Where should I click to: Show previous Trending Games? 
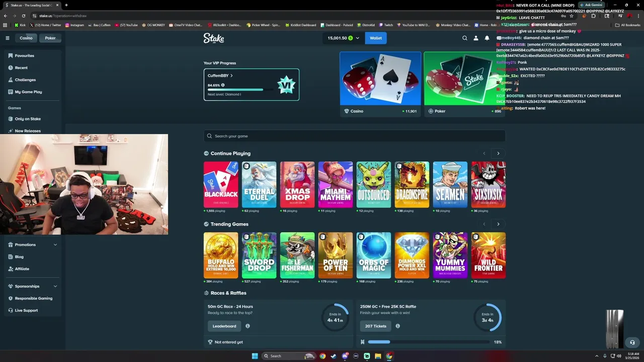tap(484, 224)
